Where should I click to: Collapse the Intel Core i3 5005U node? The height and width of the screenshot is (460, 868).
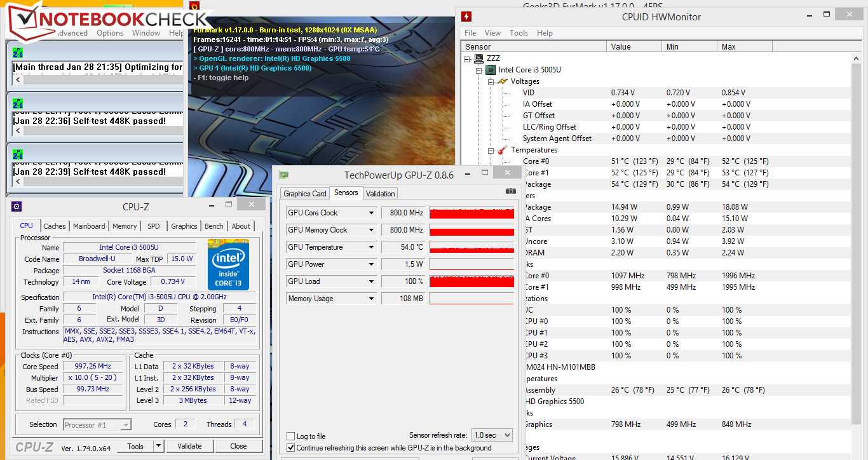[x=480, y=71]
